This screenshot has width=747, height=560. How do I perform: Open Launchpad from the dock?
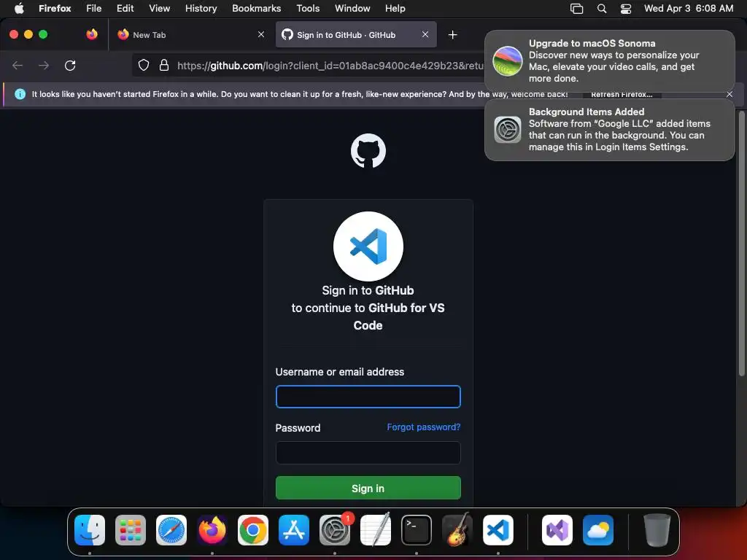pos(131,530)
